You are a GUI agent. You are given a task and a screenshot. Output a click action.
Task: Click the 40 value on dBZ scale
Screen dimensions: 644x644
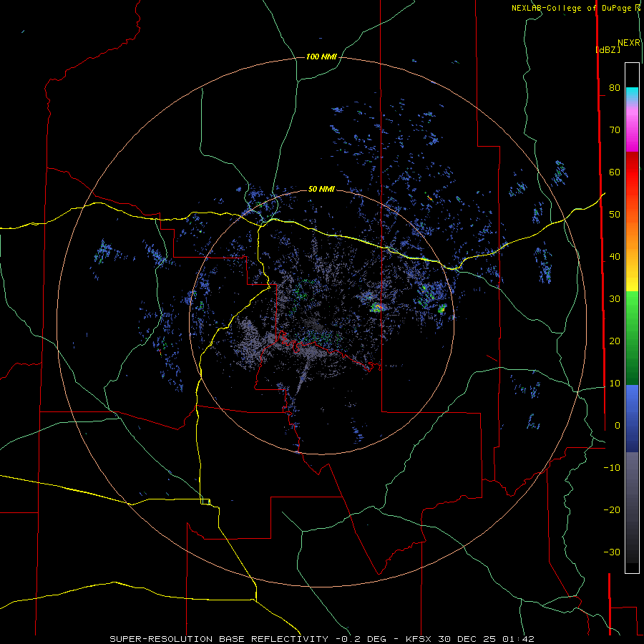pyautogui.click(x=615, y=257)
